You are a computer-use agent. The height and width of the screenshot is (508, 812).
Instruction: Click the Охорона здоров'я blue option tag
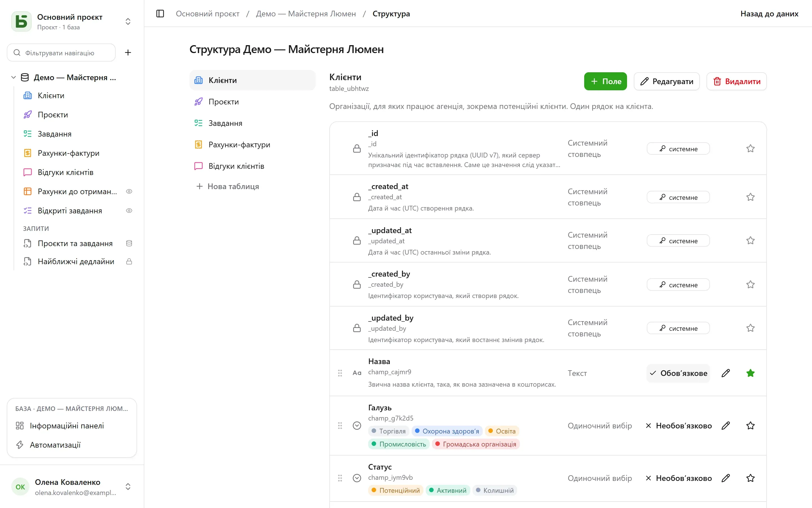[x=447, y=431]
